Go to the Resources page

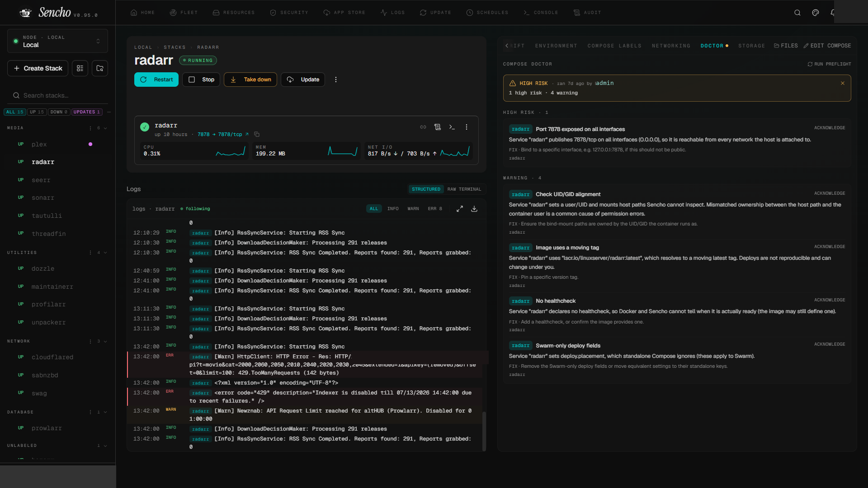point(234,13)
